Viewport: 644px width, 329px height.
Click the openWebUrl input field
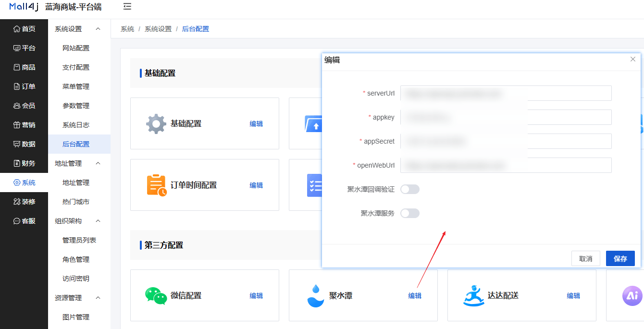click(506, 165)
